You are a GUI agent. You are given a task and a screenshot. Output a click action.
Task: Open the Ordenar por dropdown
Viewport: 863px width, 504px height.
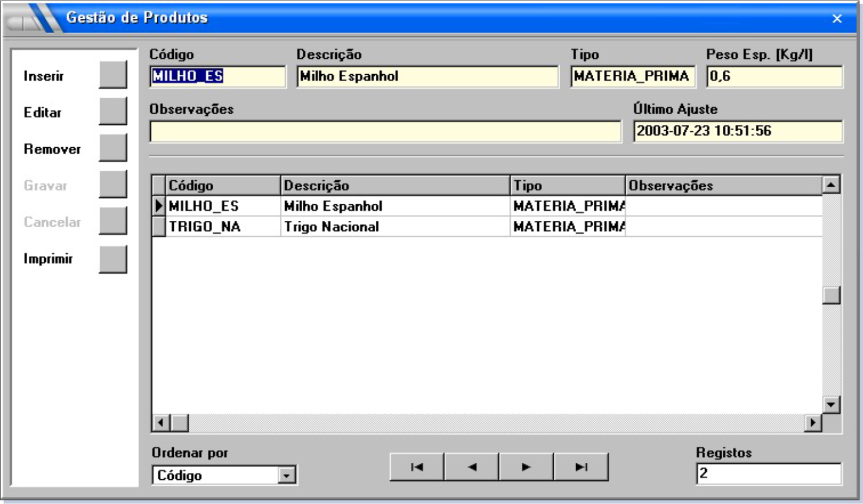286,475
